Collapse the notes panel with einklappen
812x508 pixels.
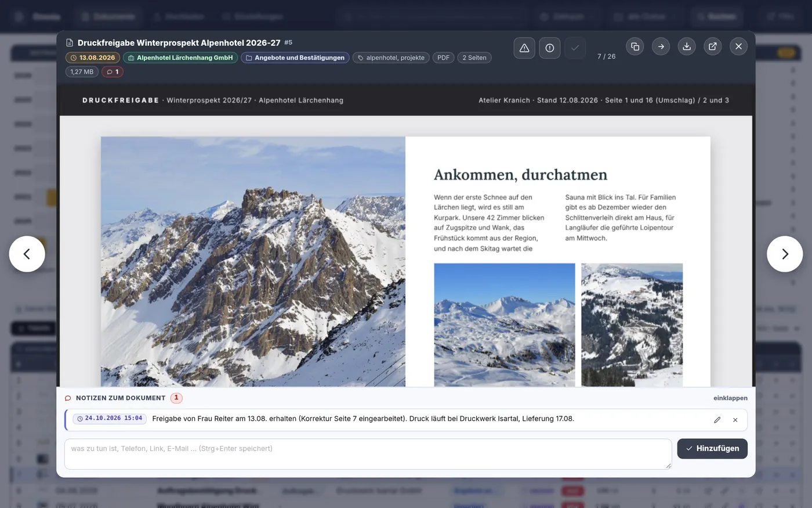tap(730, 398)
